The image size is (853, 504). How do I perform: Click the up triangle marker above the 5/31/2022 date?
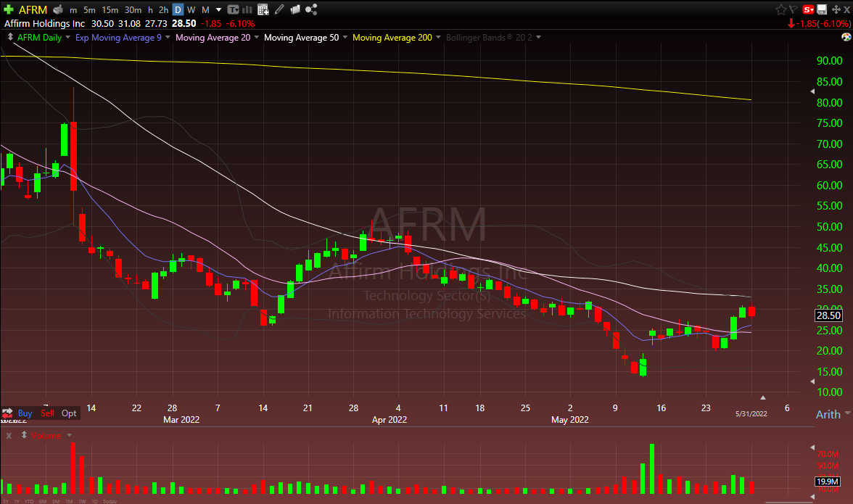pos(763,398)
